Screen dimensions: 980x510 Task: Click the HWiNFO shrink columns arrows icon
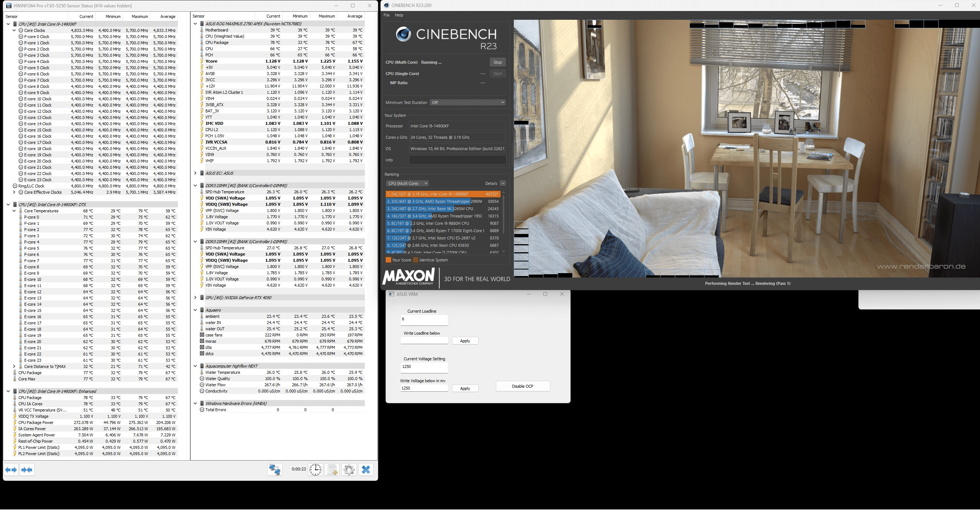click(x=27, y=470)
